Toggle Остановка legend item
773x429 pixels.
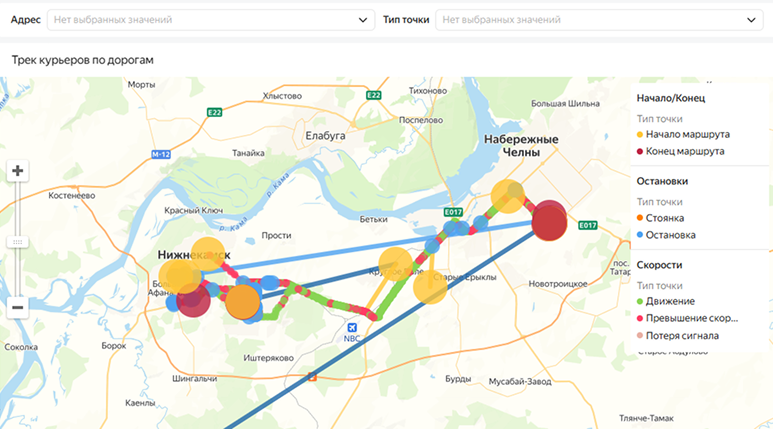tap(666, 235)
